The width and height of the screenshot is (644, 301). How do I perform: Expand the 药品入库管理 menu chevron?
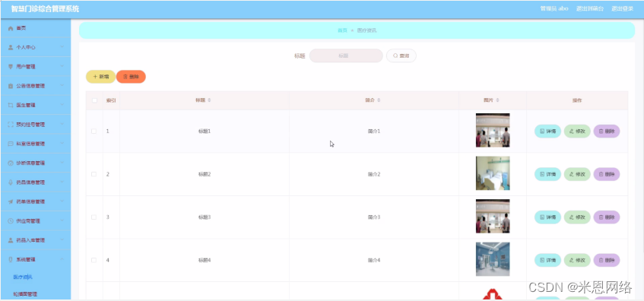[62, 240]
